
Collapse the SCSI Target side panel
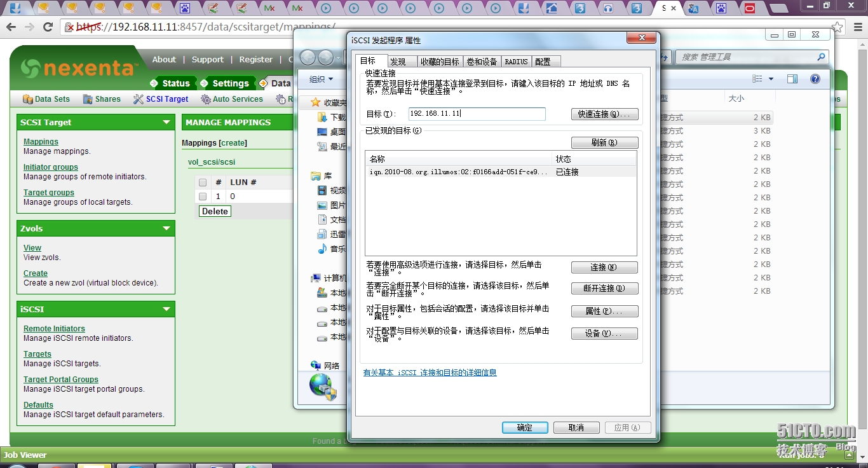[x=166, y=122]
